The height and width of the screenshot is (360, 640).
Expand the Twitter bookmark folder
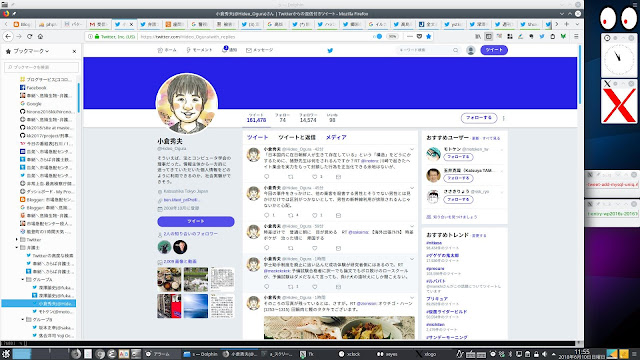pos(17,240)
